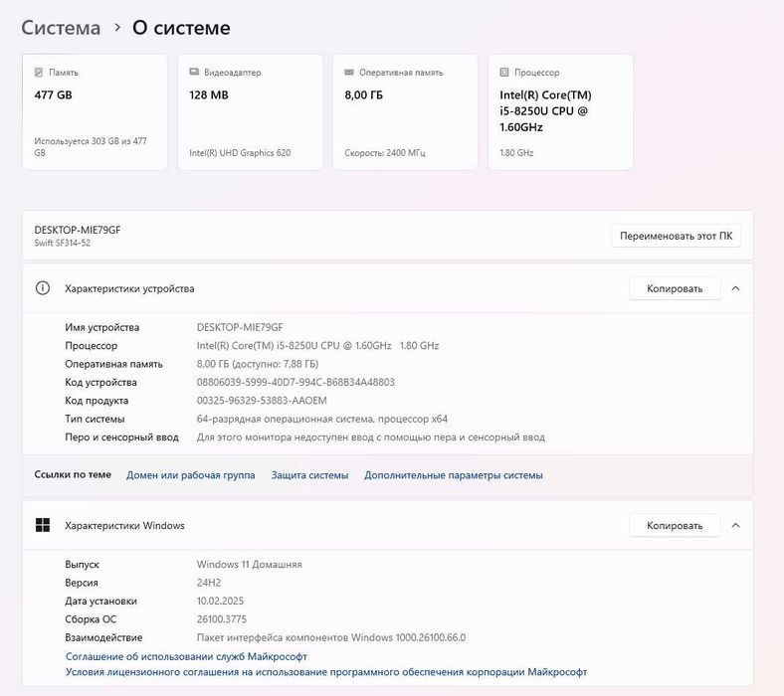The height and width of the screenshot is (696, 784).
Task: Open the 477 GB storage card
Action: (95, 111)
